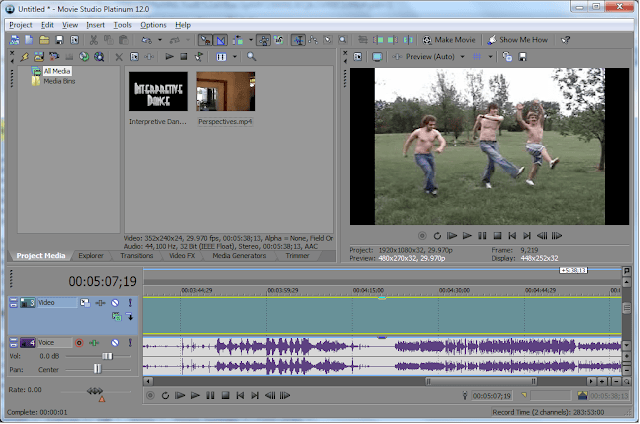This screenshot has height=424, width=640.
Task: Open the Tools menu
Action: point(122,24)
